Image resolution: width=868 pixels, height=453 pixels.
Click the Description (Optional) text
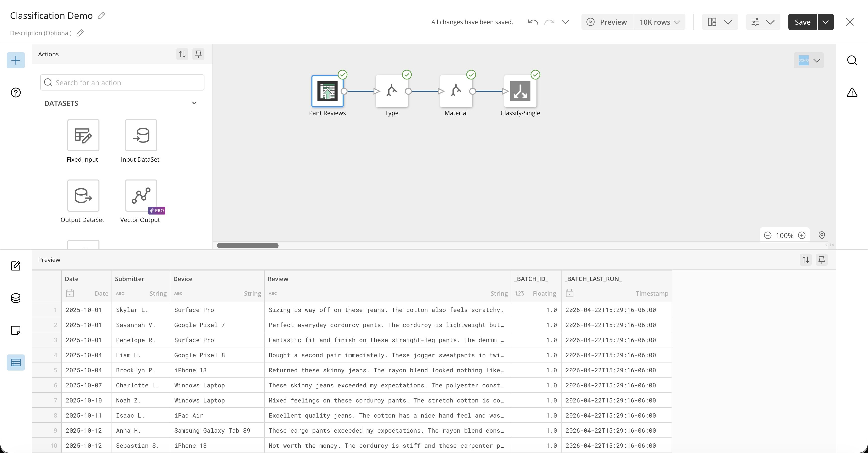click(x=41, y=33)
